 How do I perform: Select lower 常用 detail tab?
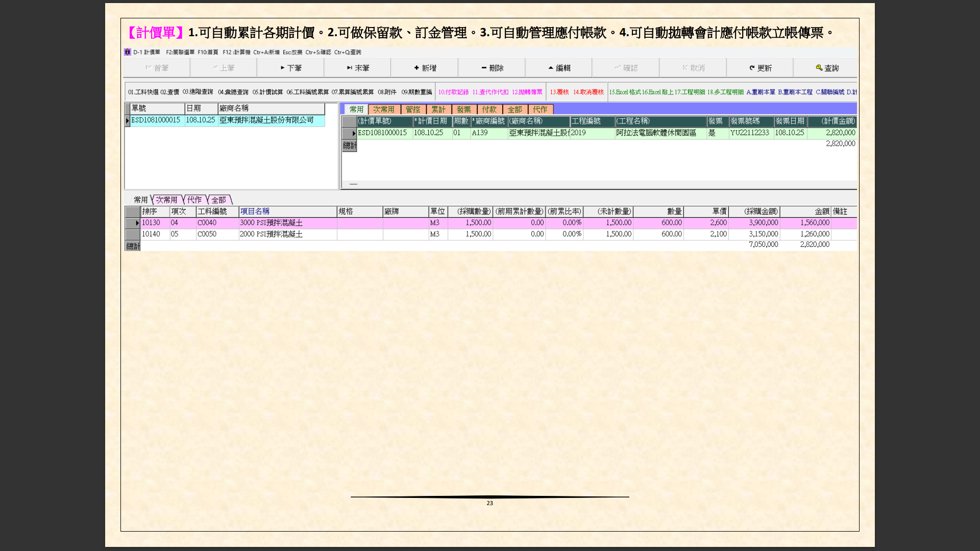[140, 200]
